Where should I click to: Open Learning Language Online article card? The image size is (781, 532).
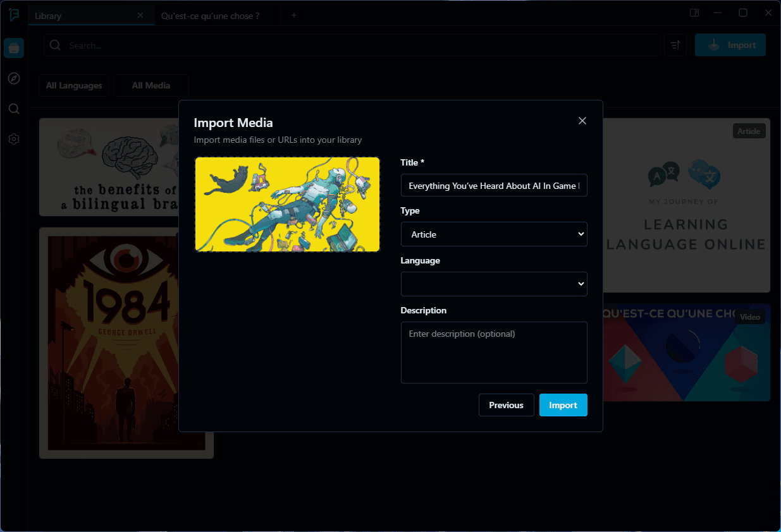(686, 205)
